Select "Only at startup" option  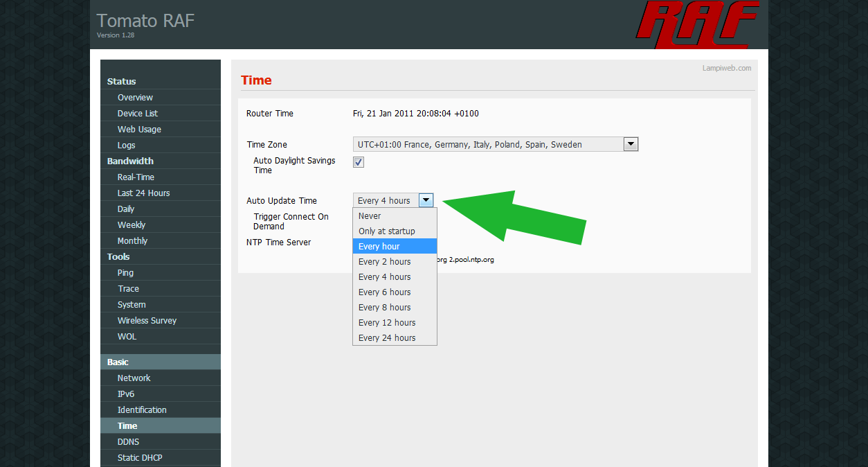coord(395,231)
